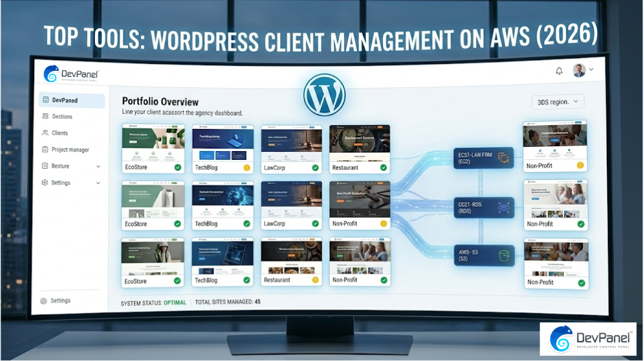Click green check on TechBlog card with glowing blue graphic
The image size is (644, 361).
pos(247,224)
